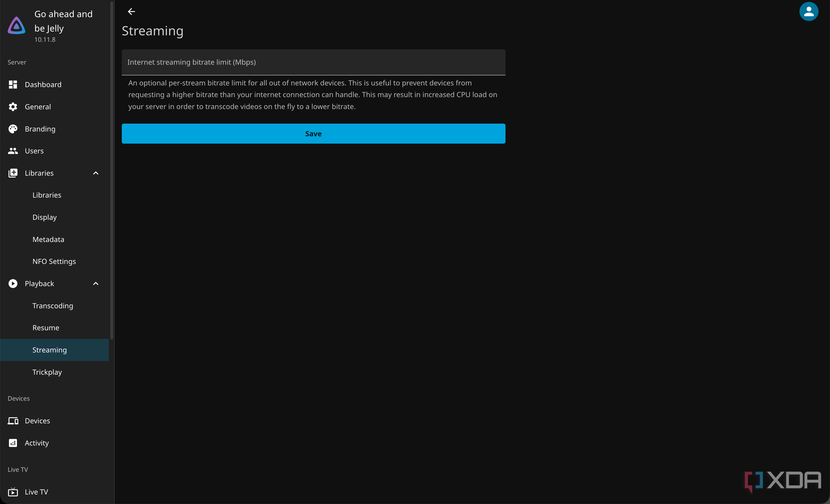Click the server name 'Go ahead and be Jelly'
The height and width of the screenshot is (504, 830).
63,21
